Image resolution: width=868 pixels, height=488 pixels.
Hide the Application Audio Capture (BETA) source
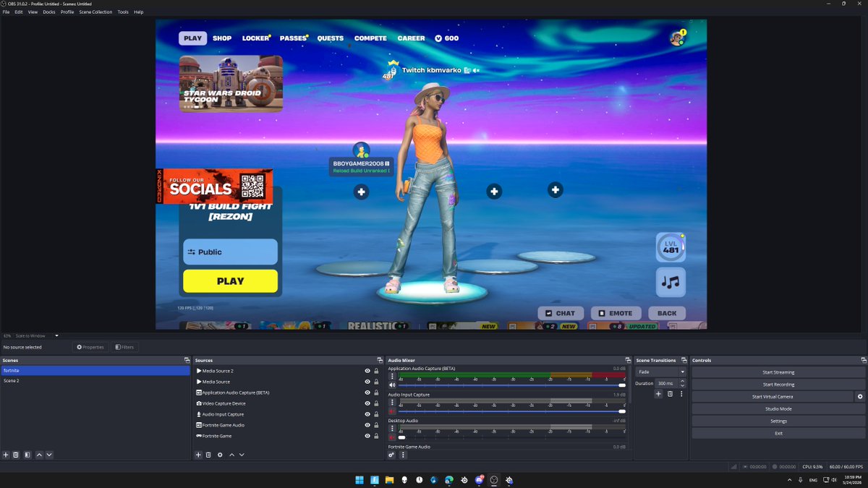click(x=367, y=393)
